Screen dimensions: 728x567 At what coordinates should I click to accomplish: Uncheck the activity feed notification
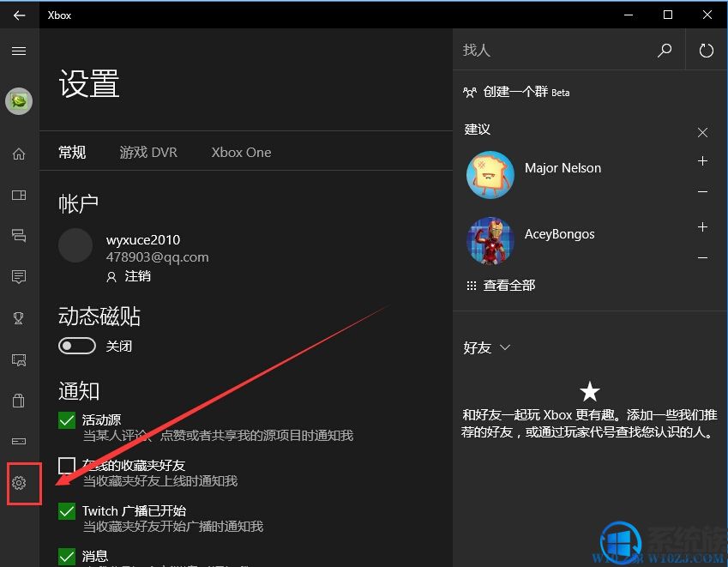tap(67, 420)
